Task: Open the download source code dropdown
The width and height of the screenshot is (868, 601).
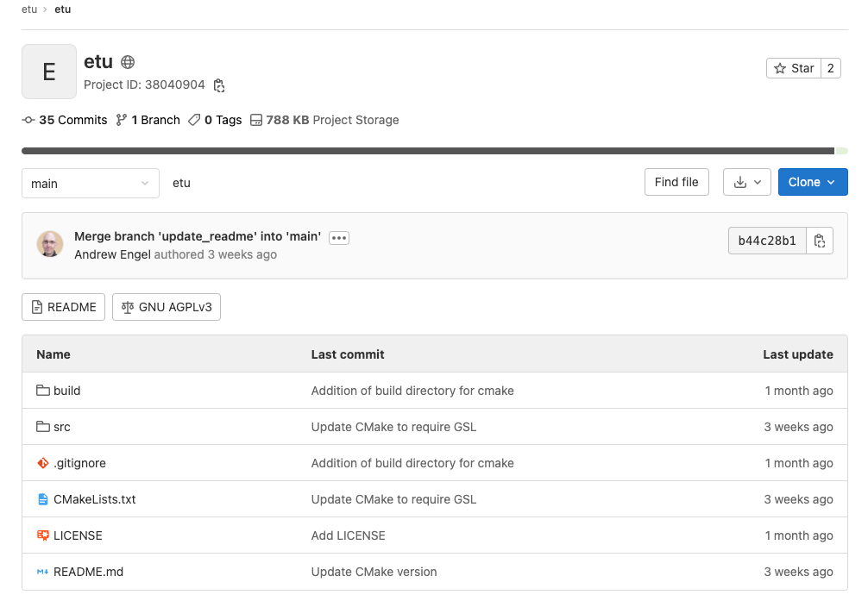Action: 746,182
